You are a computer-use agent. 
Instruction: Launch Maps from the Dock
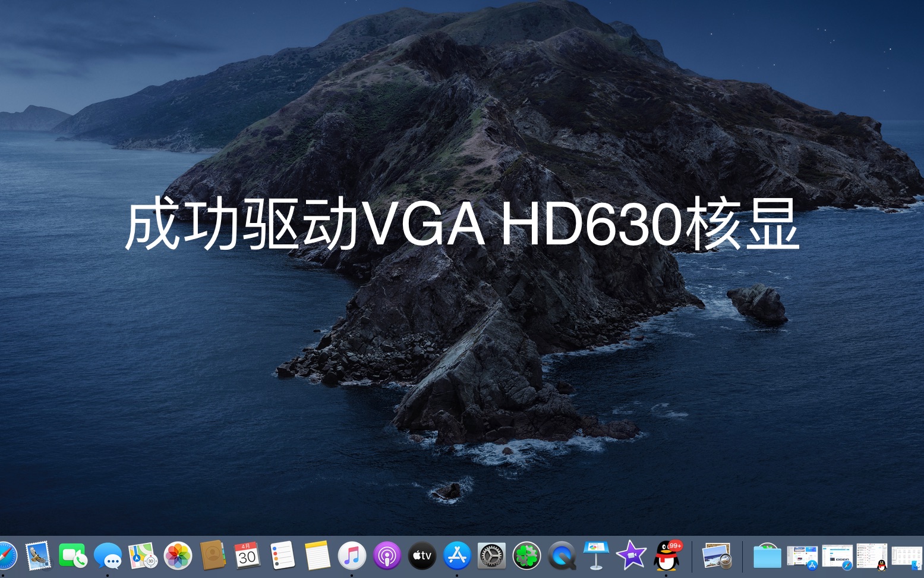point(143,556)
